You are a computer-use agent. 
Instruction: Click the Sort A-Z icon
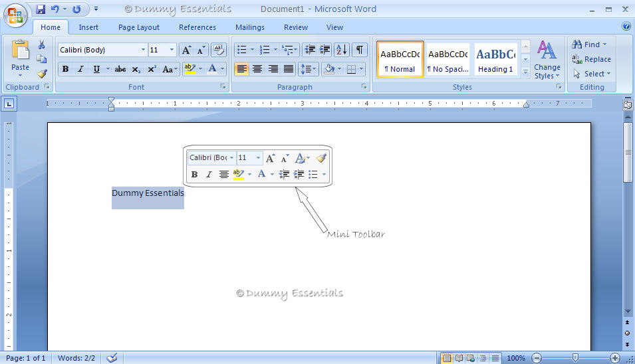click(341, 50)
